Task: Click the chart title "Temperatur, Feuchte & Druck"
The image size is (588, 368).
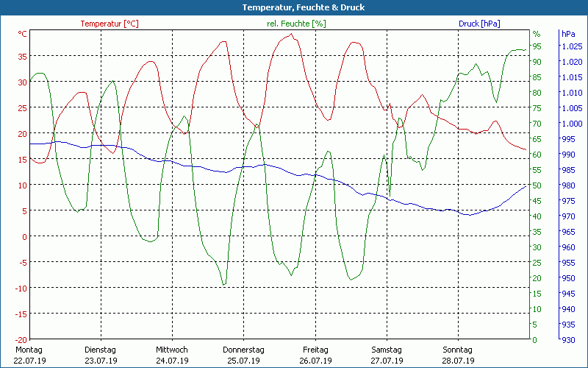Action: pos(304,7)
